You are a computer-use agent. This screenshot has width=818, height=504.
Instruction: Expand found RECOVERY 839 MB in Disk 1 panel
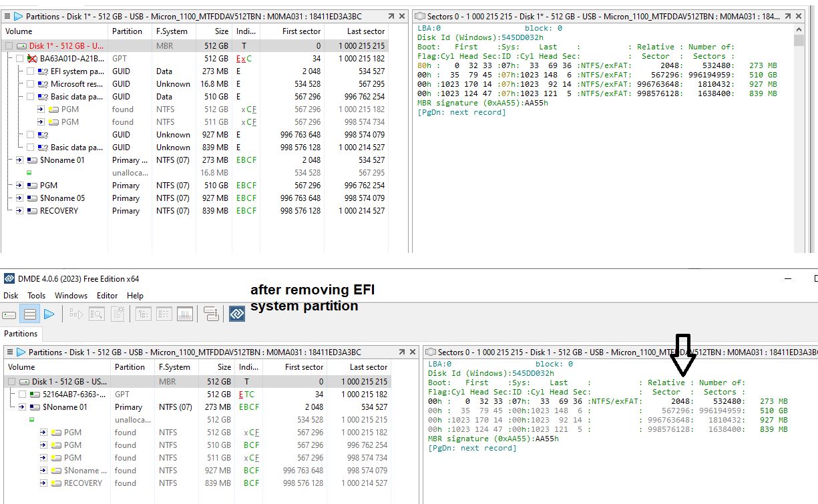pos(43,483)
